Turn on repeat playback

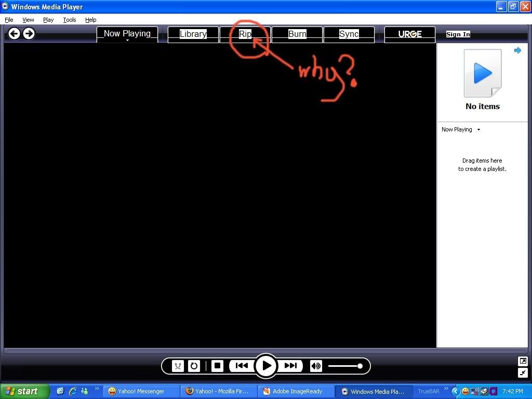194,366
